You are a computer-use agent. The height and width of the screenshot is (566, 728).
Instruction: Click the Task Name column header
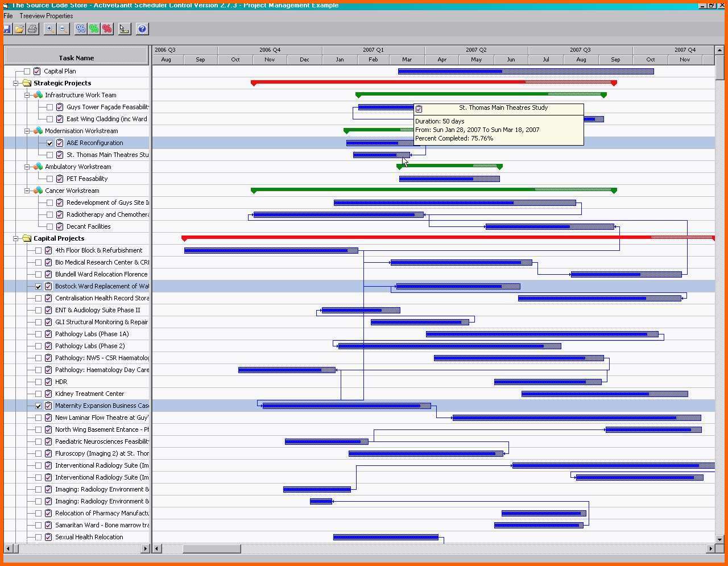76,57
